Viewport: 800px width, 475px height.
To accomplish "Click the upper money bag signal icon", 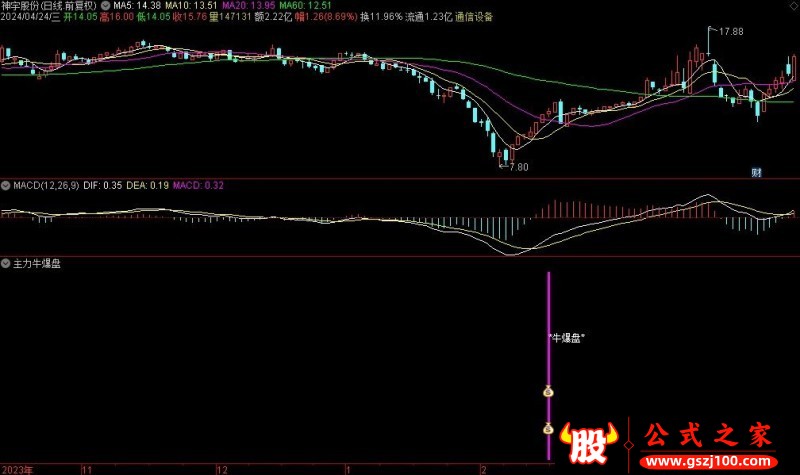I will point(548,391).
